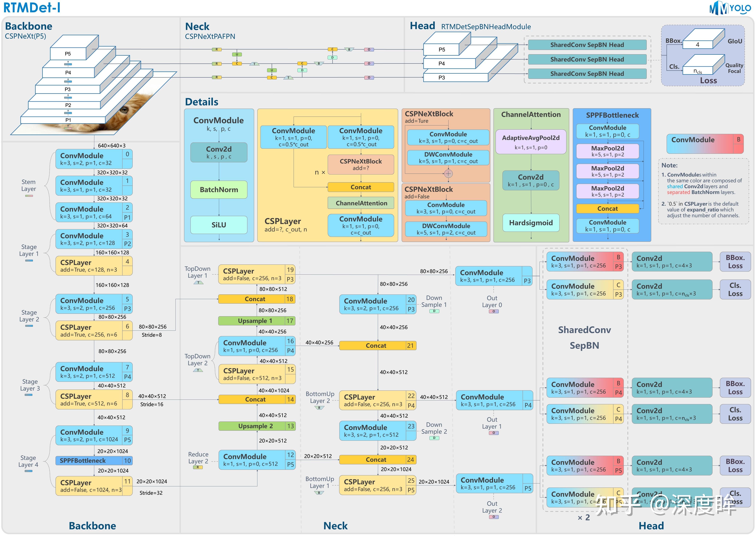Click the RTMDet-l title
The height and width of the screenshot is (536, 756).
coord(32,8)
